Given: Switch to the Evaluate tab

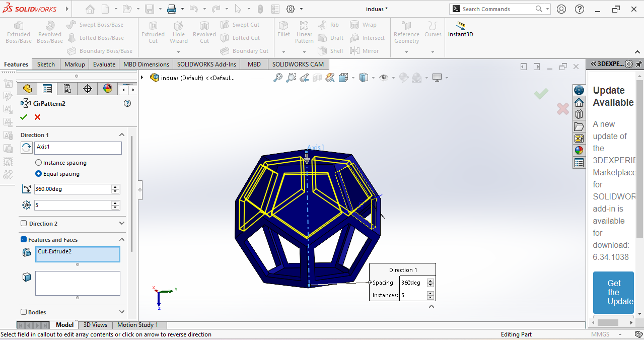Looking at the screenshot, I should (x=104, y=64).
